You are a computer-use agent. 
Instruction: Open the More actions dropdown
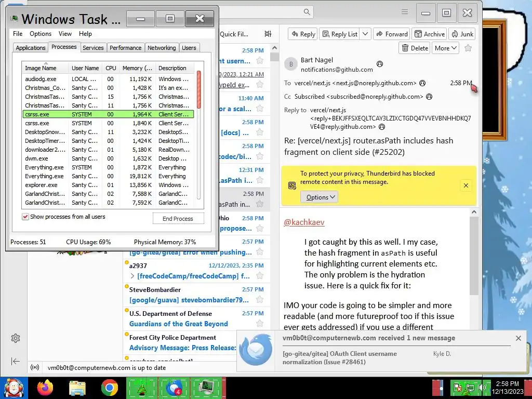[445, 48]
